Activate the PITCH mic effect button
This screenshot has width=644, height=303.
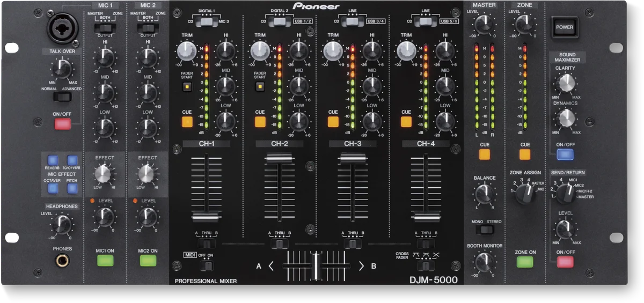(72, 188)
